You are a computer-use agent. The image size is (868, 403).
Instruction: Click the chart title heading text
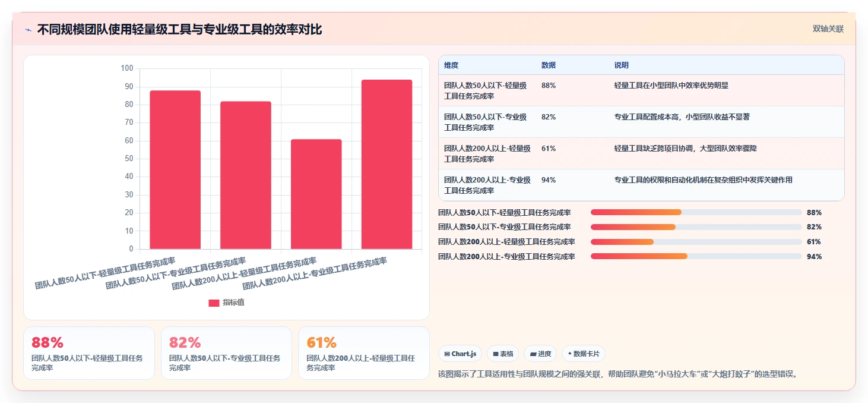point(179,30)
